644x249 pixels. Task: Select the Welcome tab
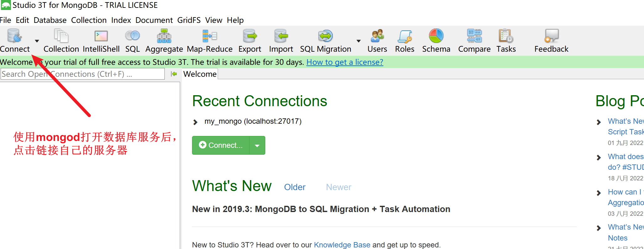pyautogui.click(x=200, y=74)
